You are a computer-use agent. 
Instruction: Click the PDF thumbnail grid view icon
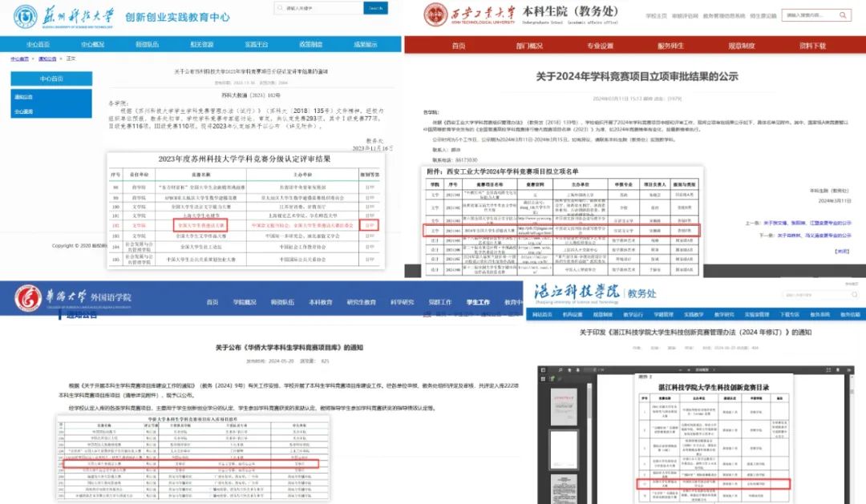(543, 379)
